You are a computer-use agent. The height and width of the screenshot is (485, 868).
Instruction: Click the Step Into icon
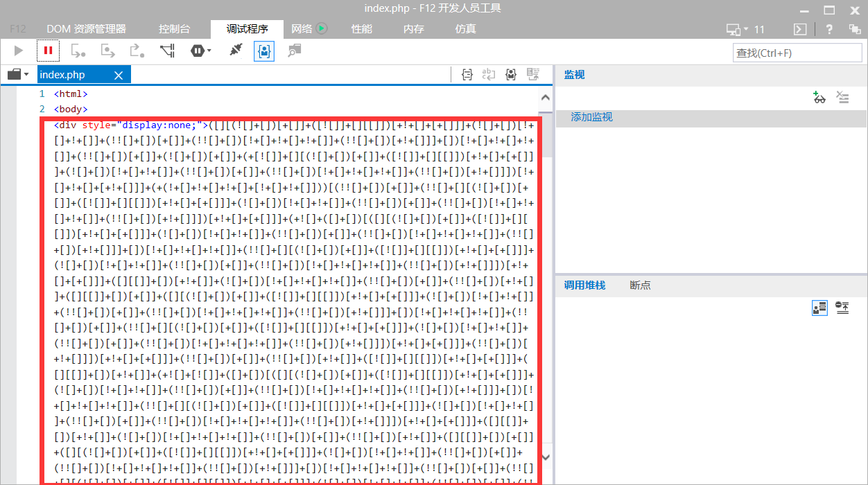[78, 51]
